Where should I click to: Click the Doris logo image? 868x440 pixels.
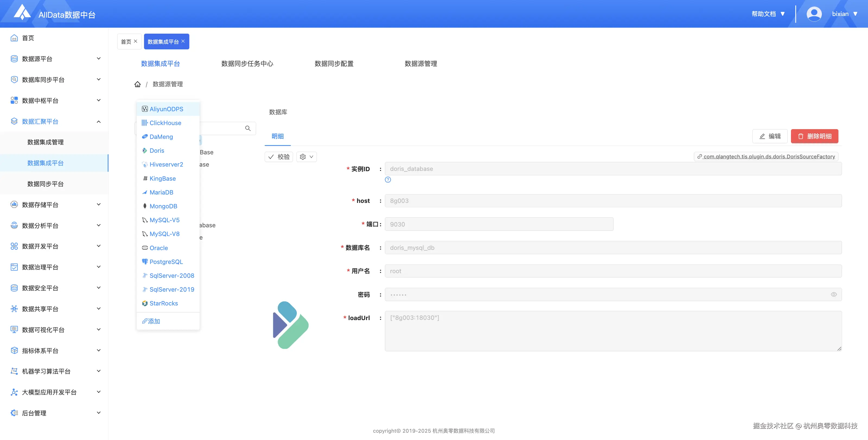click(x=291, y=325)
